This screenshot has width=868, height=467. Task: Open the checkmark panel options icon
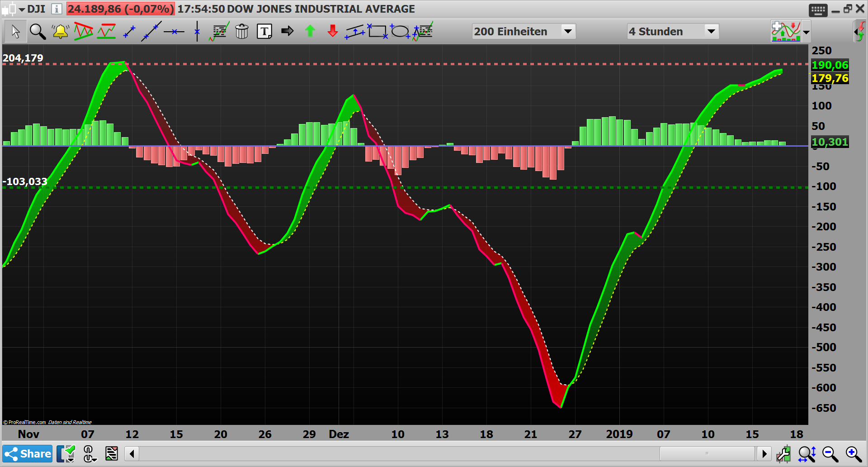(x=66, y=454)
